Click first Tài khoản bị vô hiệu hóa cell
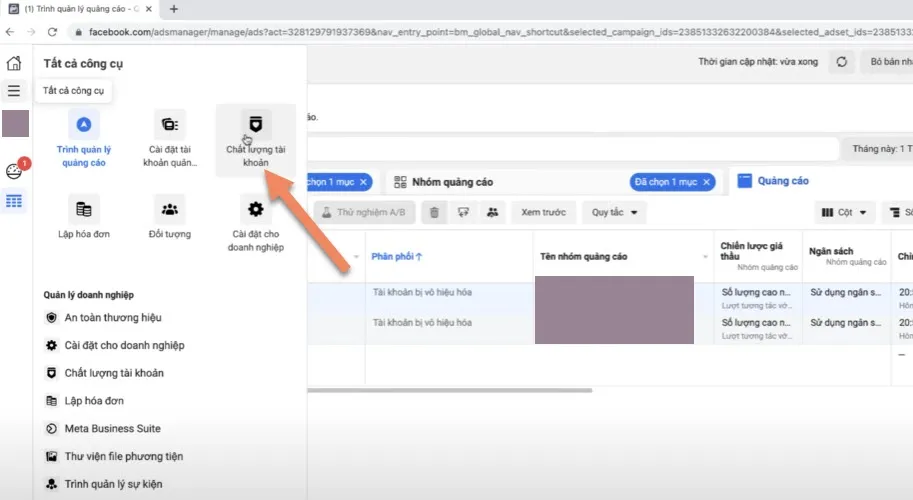The width and height of the screenshot is (913, 500). click(422, 292)
